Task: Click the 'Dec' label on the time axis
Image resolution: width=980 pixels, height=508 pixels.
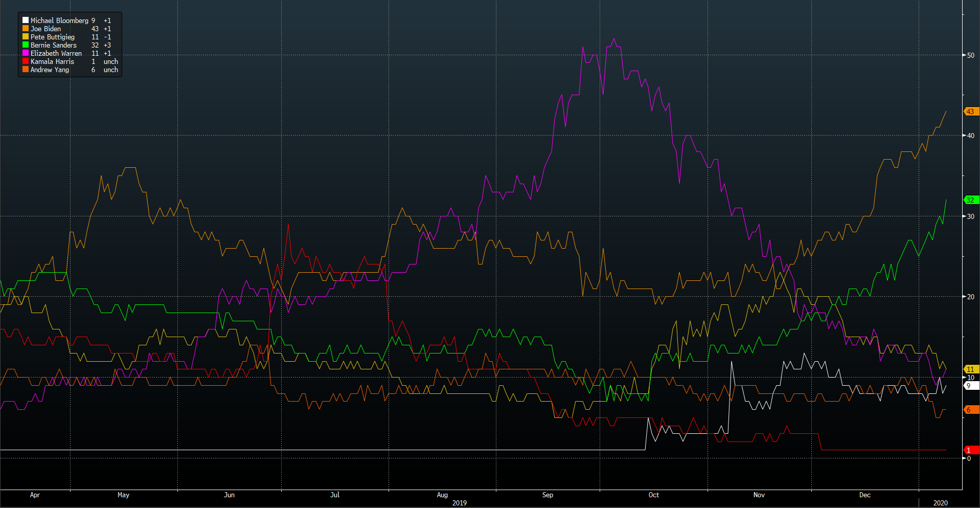Action: pyautogui.click(x=865, y=495)
